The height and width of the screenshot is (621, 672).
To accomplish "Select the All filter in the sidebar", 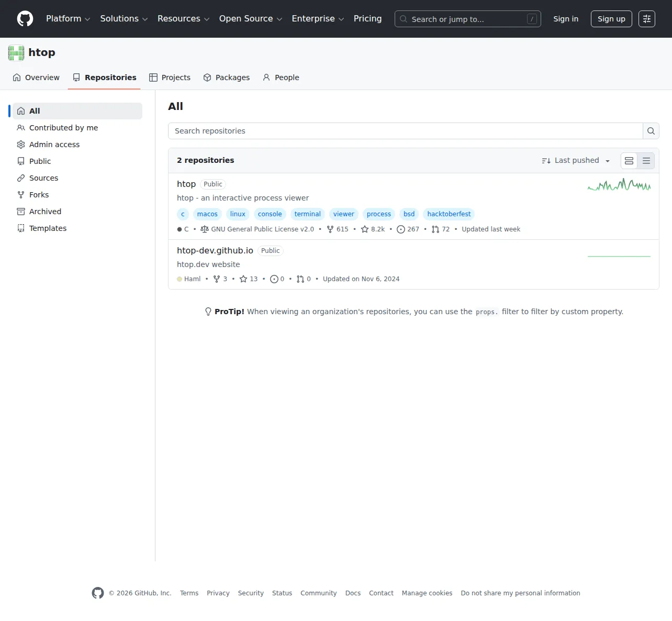I will pos(77,111).
